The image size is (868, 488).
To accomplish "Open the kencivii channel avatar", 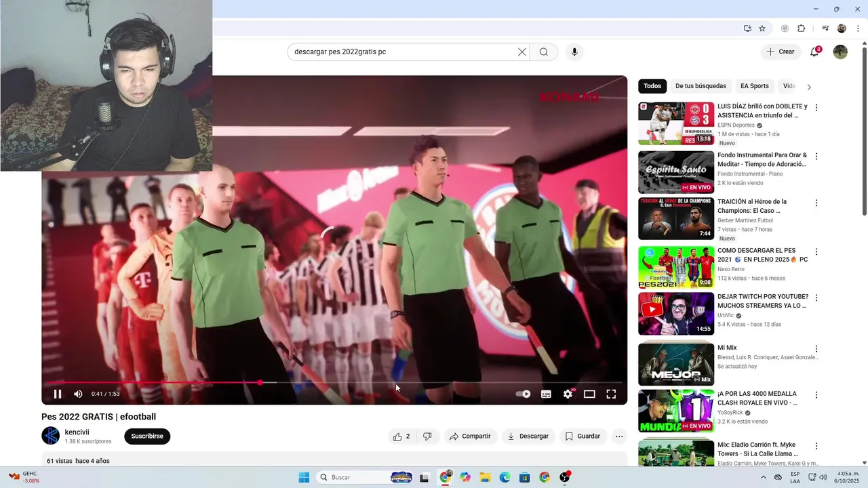I will [50, 436].
